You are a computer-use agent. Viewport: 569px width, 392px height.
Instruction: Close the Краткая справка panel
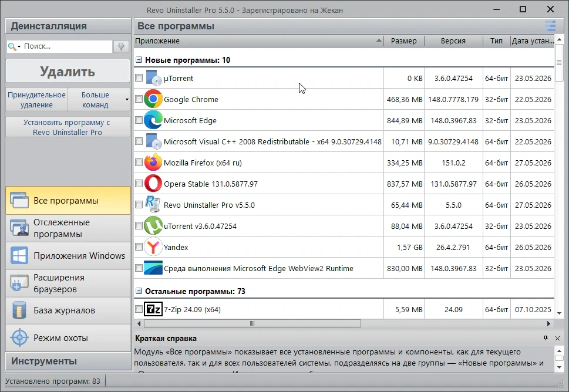pos(557,338)
